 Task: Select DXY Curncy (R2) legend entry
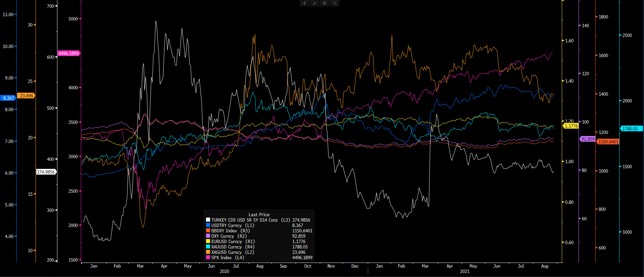(229, 236)
